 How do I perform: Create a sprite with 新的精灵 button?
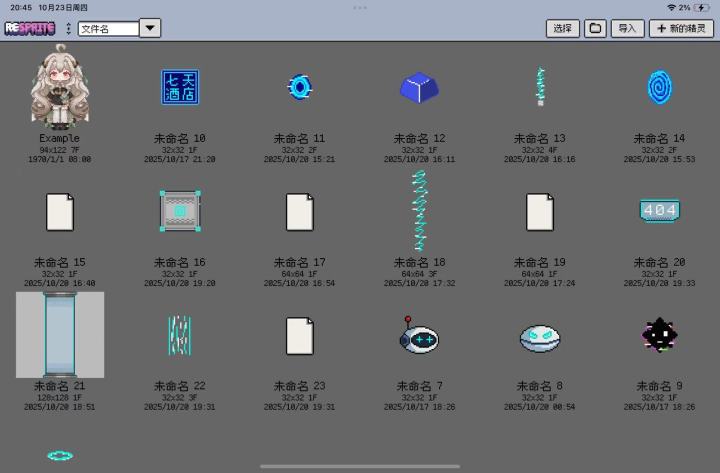tap(681, 28)
